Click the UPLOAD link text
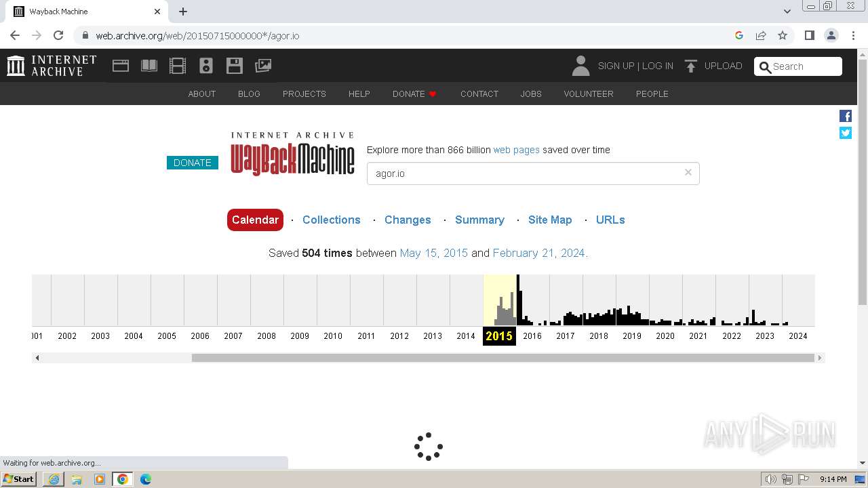 (x=723, y=66)
